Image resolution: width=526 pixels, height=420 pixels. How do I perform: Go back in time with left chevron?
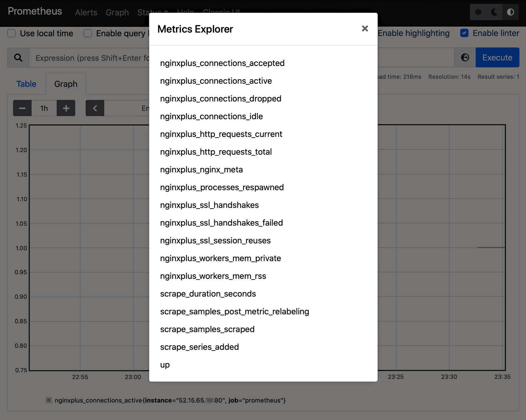click(95, 108)
